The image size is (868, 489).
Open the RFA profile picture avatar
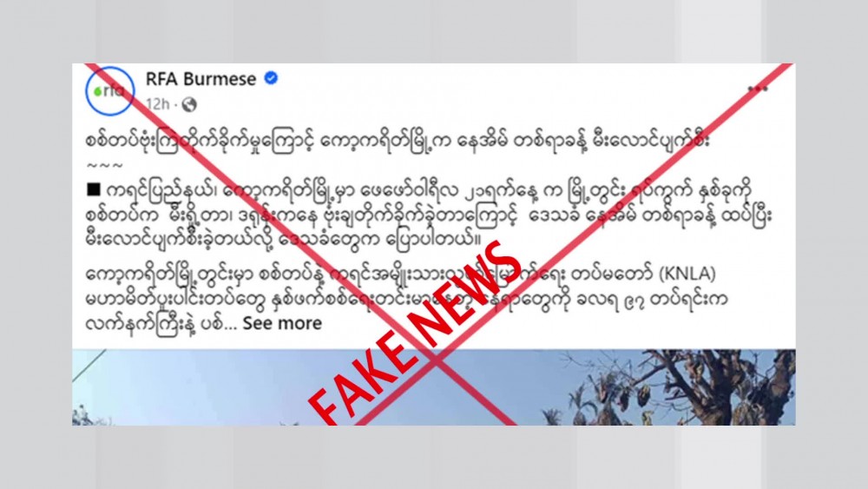click(109, 91)
